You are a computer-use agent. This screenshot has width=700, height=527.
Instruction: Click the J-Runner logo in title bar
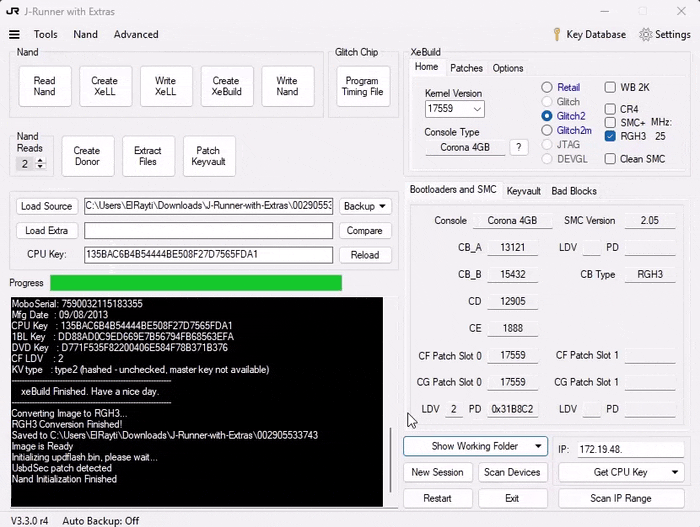[x=12, y=11]
